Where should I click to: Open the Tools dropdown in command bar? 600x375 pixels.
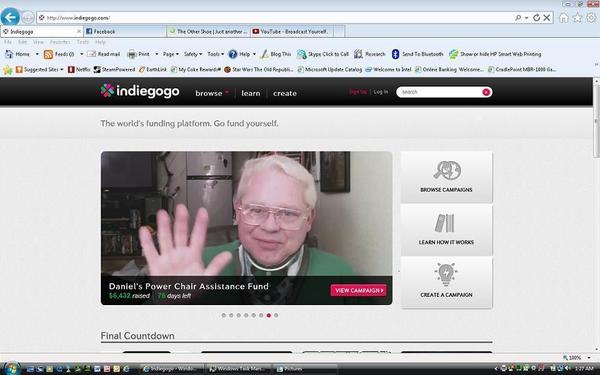tap(215, 54)
